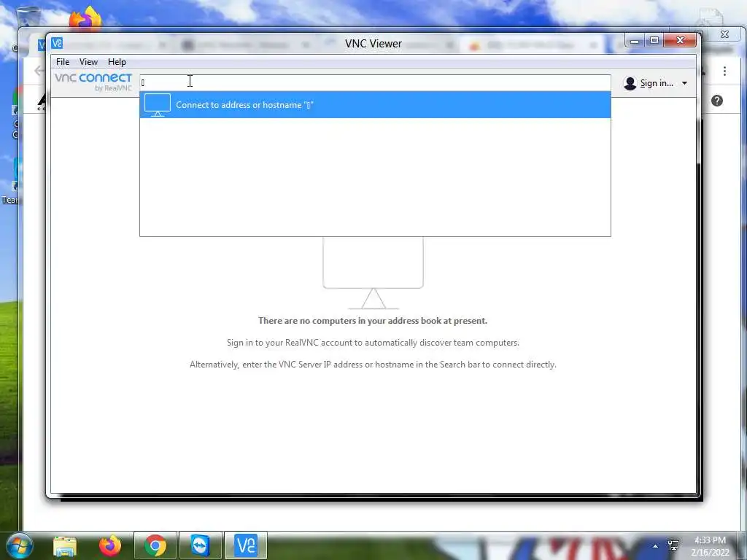This screenshot has width=747, height=560.
Task: Click the network tray icon
Action: pos(673,545)
